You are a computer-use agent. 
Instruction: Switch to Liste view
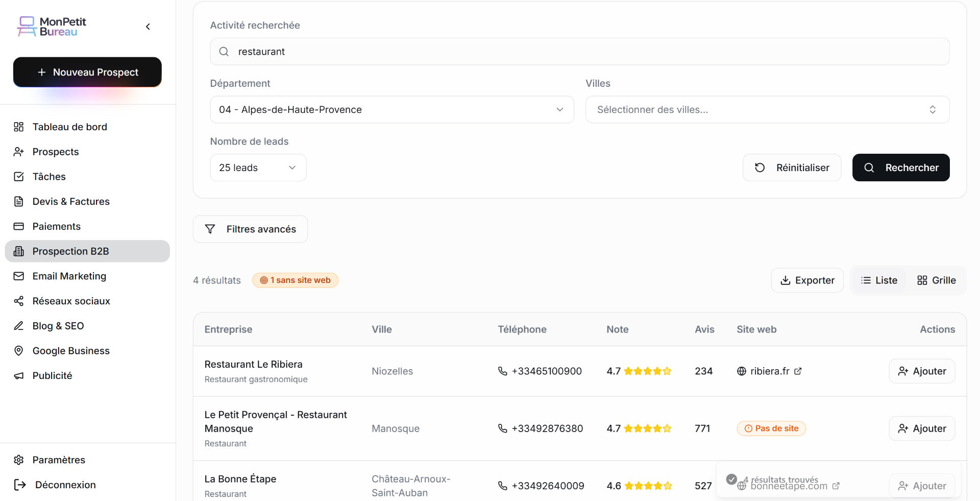click(x=879, y=280)
